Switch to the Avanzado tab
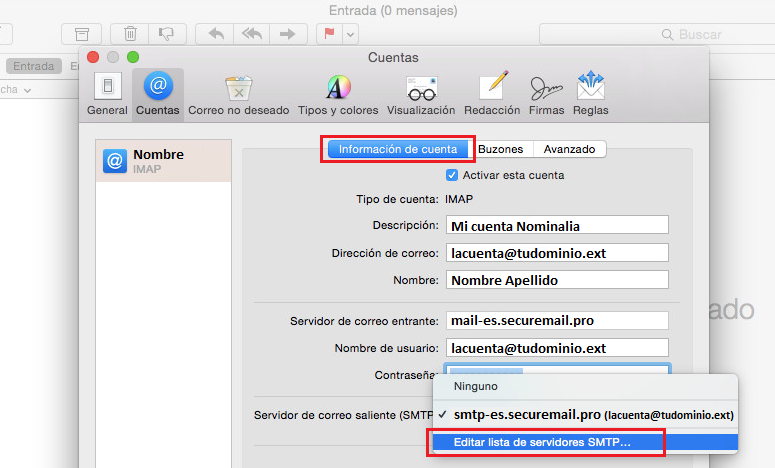 coord(569,149)
